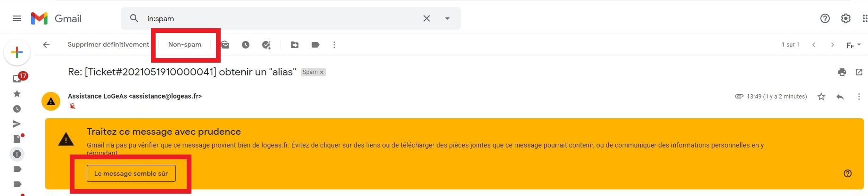The height and width of the screenshot is (196, 868).
Task: Click the Non-spam toolbar button
Action: pyautogui.click(x=185, y=45)
